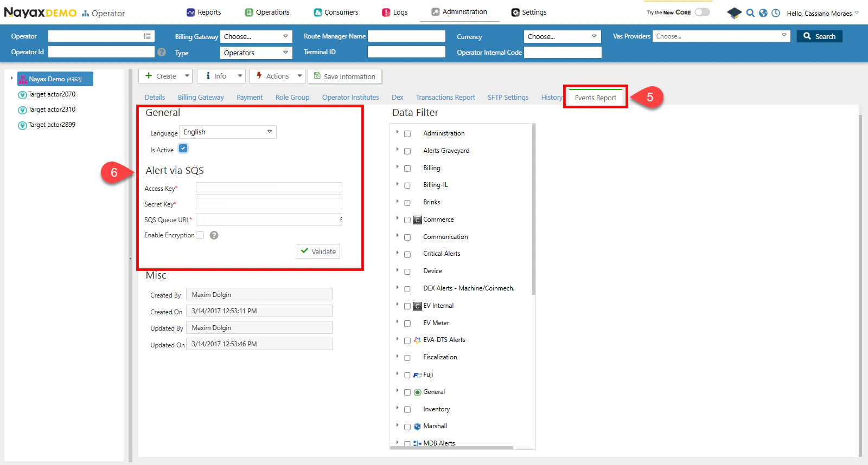Open the Type Operators dropdown
The width and height of the screenshot is (868, 465).
tap(256, 53)
